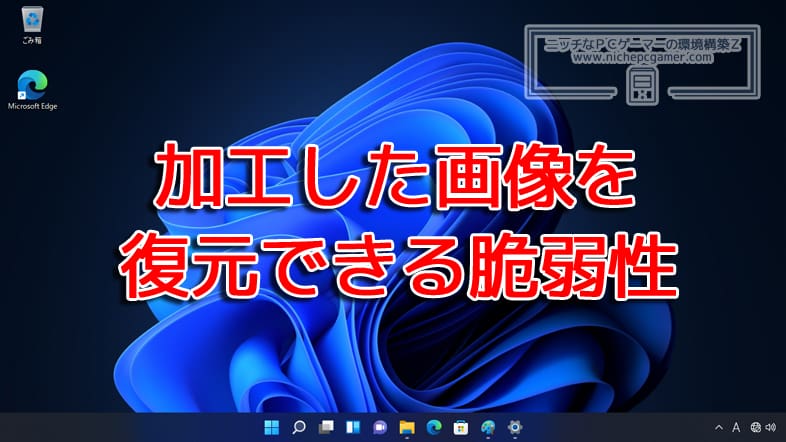This screenshot has height=442, width=786.
Task: Switch IME input mode indicator A
Action: pos(736,427)
